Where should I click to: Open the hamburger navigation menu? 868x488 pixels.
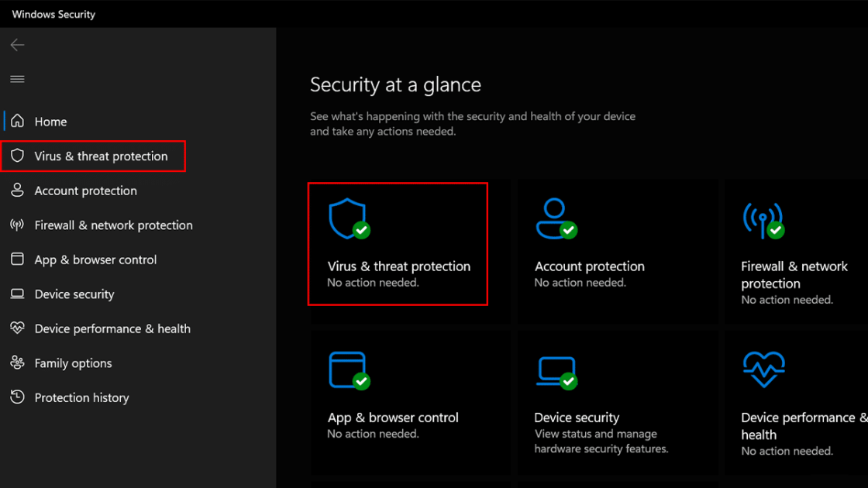tap(17, 78)
